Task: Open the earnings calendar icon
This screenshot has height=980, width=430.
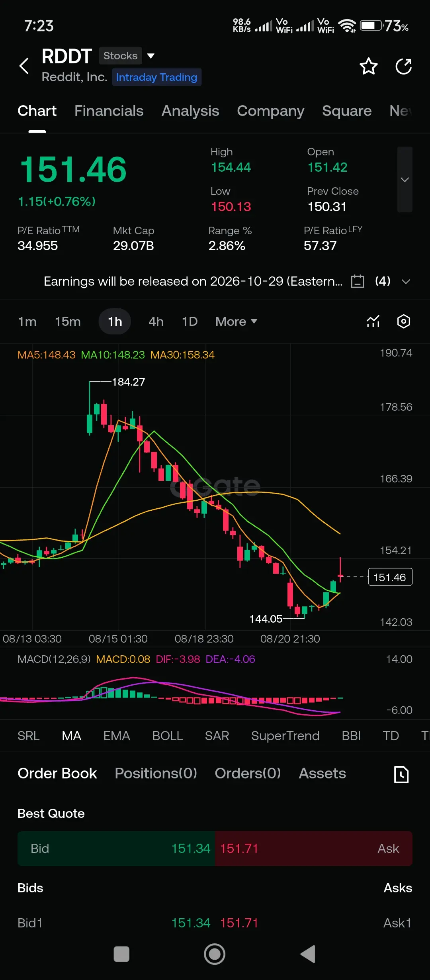Action: pyautogui.click(x=358, y=281)
